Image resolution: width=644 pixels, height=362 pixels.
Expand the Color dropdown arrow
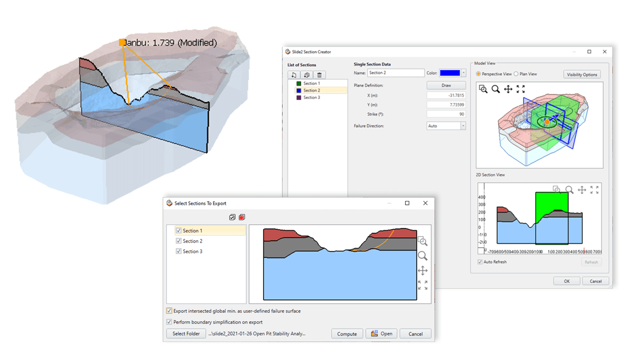pos(464,73)
